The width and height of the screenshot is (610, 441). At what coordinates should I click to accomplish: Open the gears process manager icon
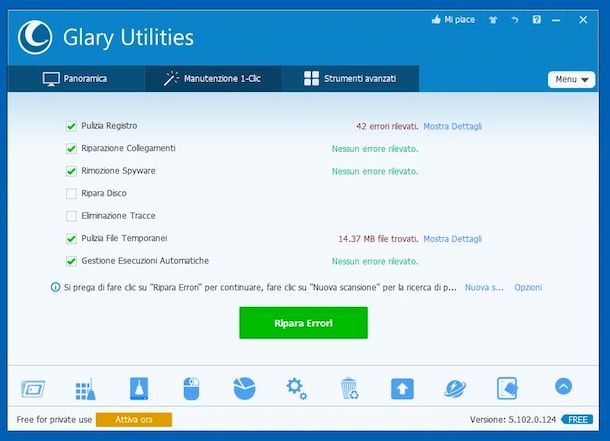pos(296,388)
